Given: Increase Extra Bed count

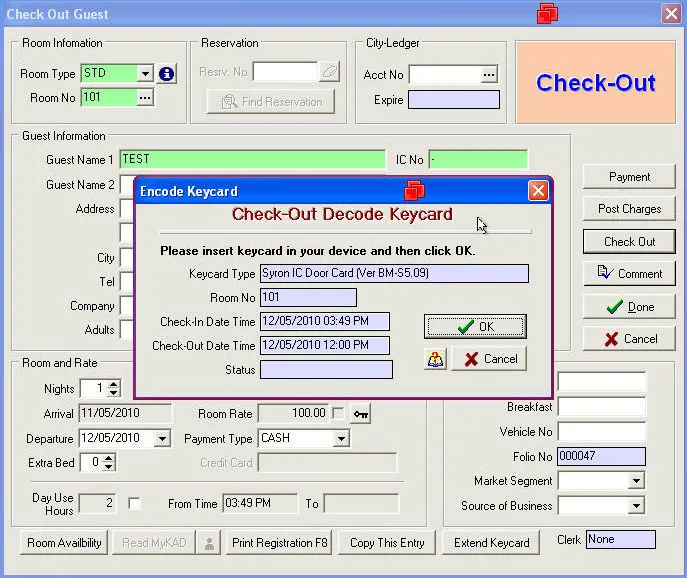Looking at the screenshot, I should point(109,458).
